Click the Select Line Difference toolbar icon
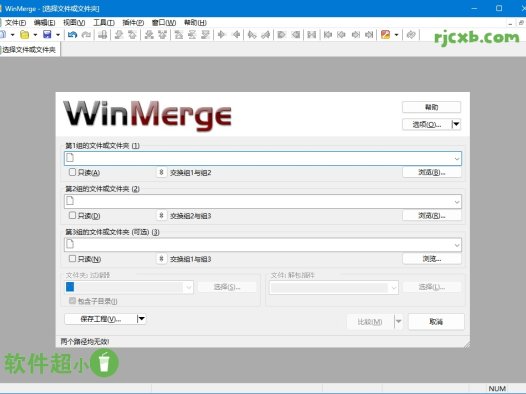Screen dimensions: 526x394 [103, 35]
